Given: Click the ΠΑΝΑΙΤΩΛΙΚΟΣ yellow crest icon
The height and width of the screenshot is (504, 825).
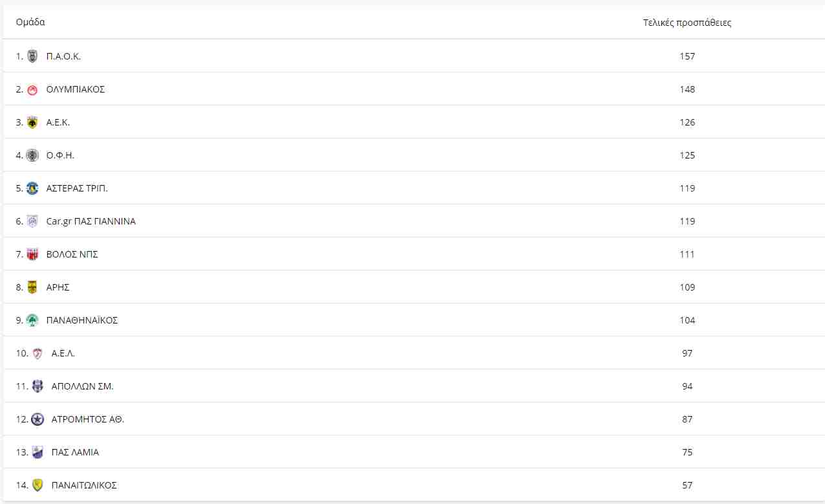Looking at the screenshot, I should pyautogui.click(x=38, y=485).
